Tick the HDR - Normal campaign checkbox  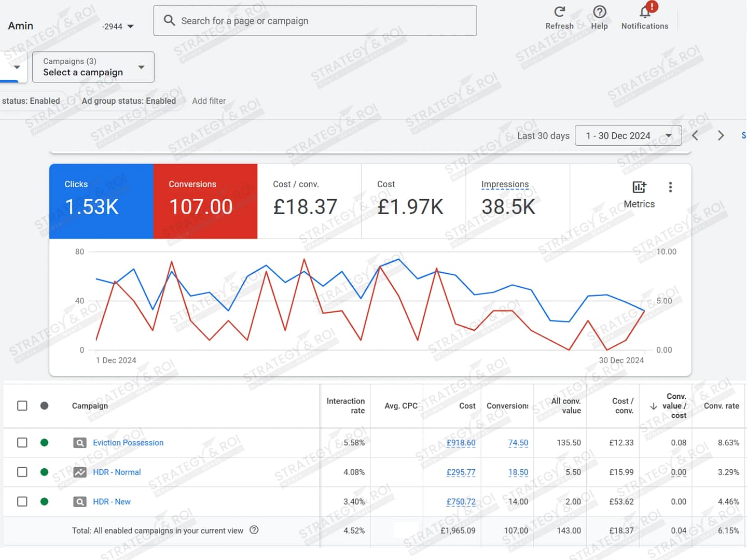tap(22, 472)
